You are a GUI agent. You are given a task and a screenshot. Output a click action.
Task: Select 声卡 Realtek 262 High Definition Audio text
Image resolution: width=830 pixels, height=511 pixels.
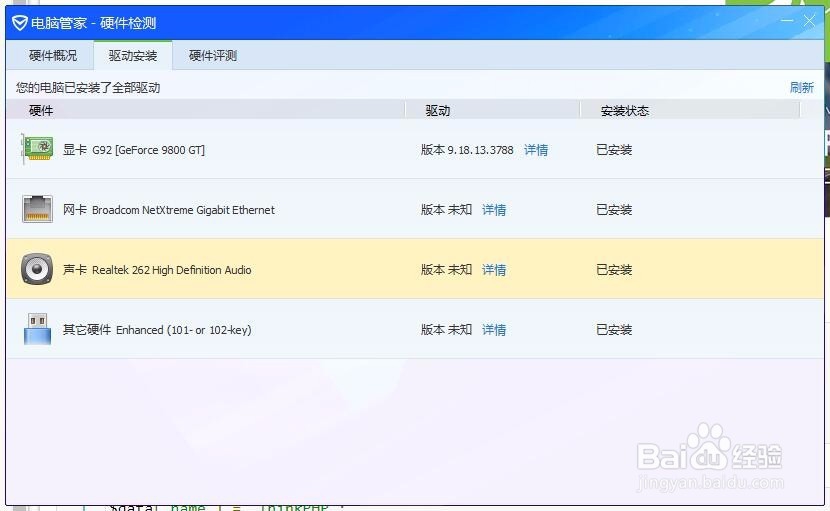[x=157, y=270]
